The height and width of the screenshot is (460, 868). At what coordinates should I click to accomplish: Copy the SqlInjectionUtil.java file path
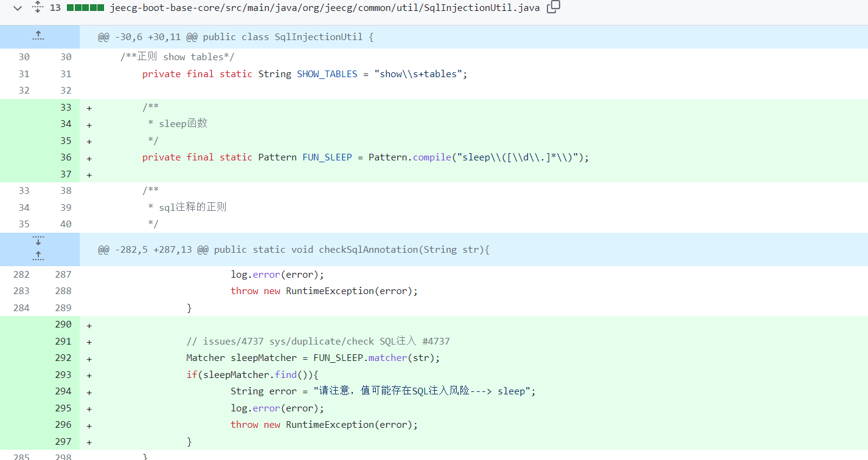coord(553,7)
